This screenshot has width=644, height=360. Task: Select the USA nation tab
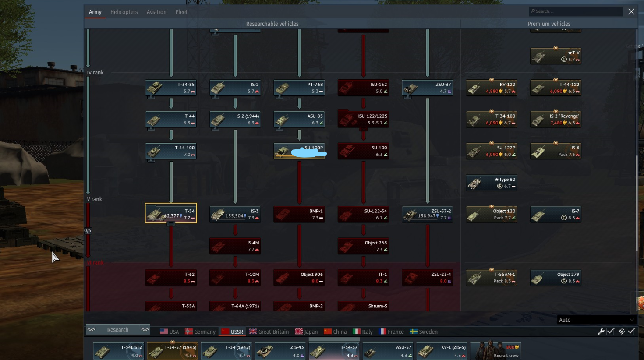coord(169,332)
